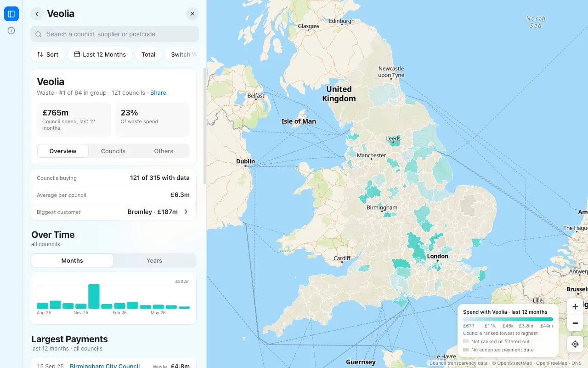This screenshot has width=588, height=368.
Task: Click the United Kingdom country label
Action: (339, 94)
